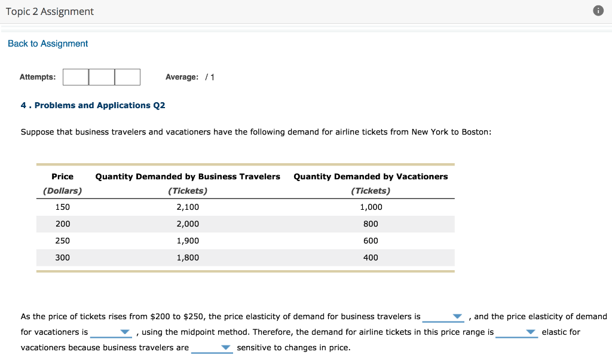612x364 pixels.
Task: Click the info icon in the top right corner
Action: click(598, 10)
